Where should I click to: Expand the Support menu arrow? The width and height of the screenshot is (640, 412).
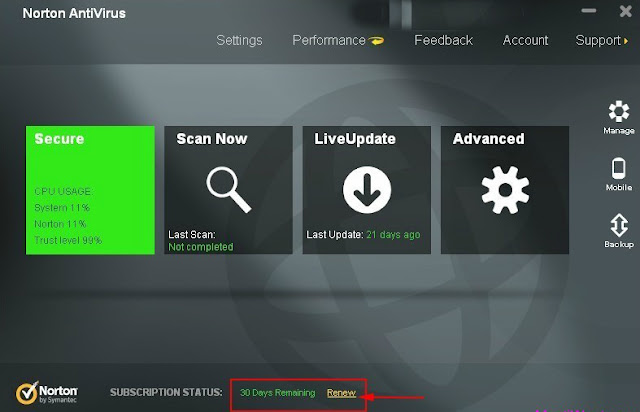pos(626,41)
